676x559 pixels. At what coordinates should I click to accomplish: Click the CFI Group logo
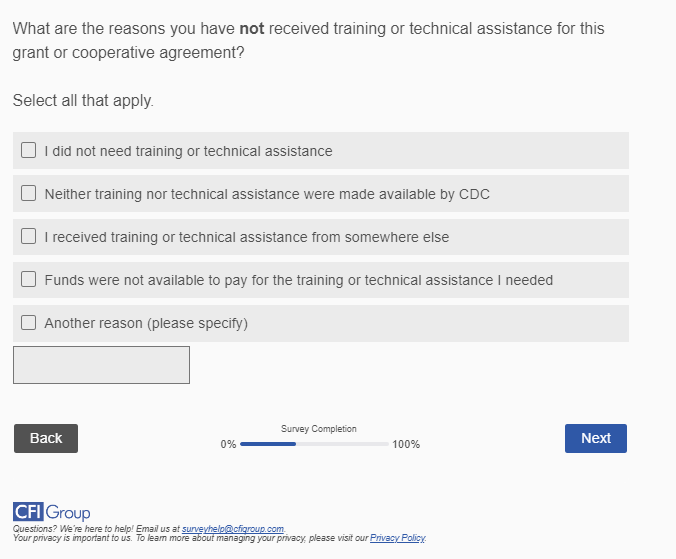click(x=51, y=513)
